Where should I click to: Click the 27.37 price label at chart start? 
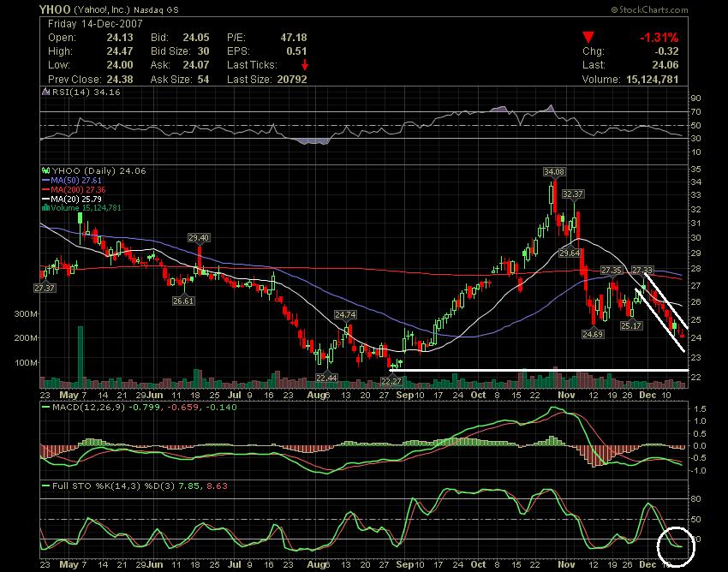(44, 289)
